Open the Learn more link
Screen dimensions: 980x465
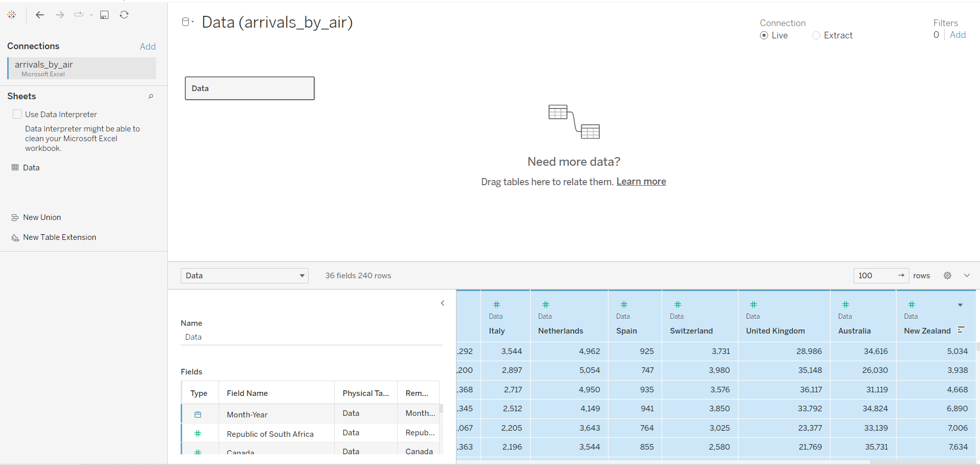click(641, 182)
